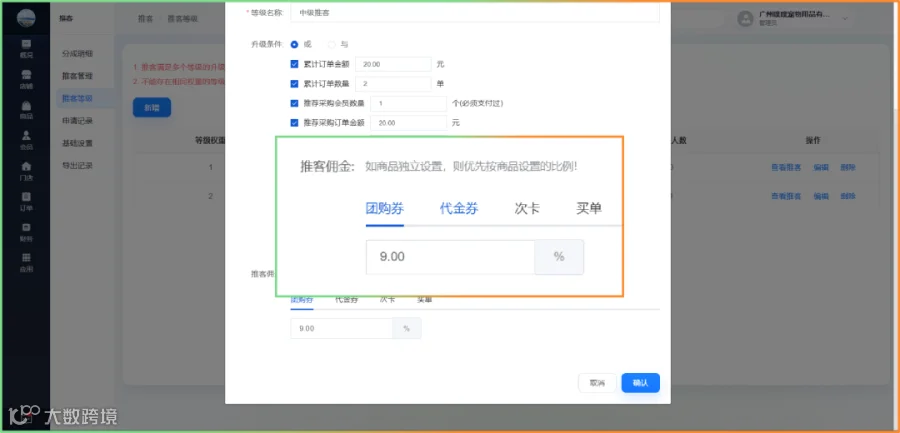Viewport: 900px width, 433px height.
Task: Click 查看推客 link in level 2 row
Action: (786, 196)
